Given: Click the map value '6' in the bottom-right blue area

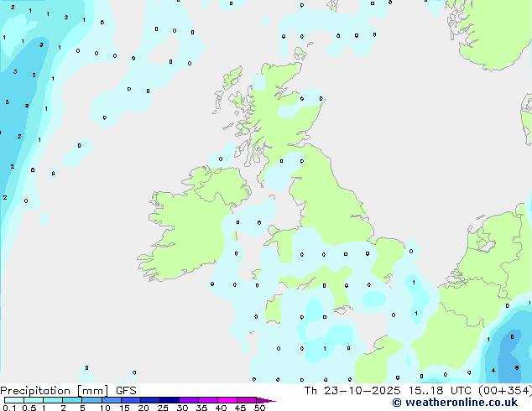Looking at the screenshot, I should click(x=517, y=368).
